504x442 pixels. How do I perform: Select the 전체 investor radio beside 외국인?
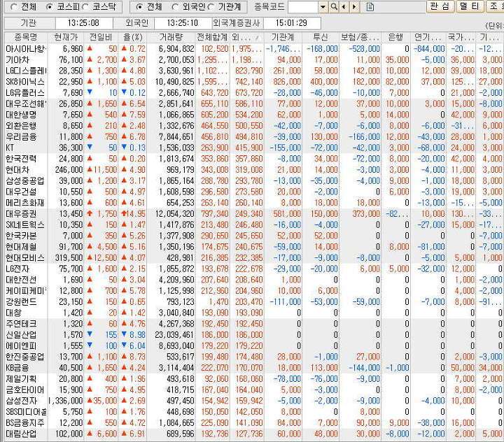coord(139,7)
